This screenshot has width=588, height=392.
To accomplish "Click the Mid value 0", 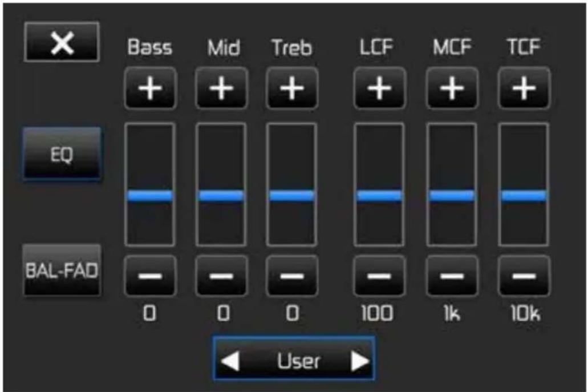I will (224, 313).
